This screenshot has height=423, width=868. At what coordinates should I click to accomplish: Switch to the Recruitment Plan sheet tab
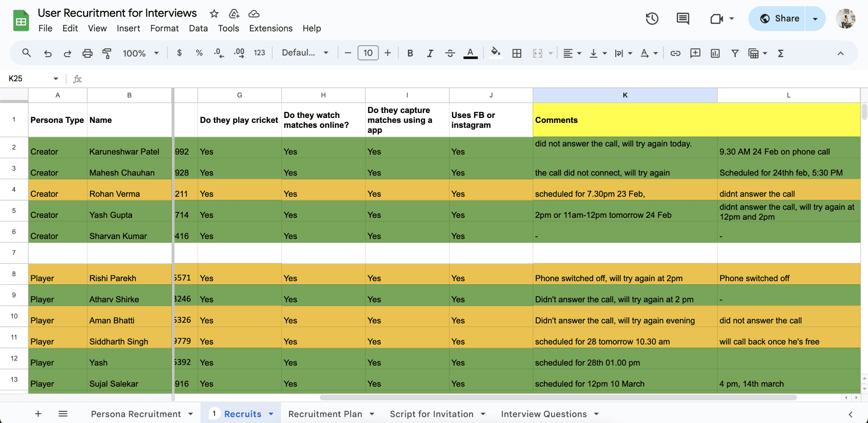325,414
